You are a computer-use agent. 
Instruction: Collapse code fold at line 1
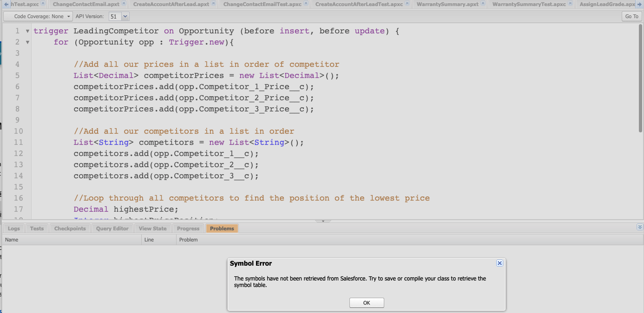coord(27,31)
